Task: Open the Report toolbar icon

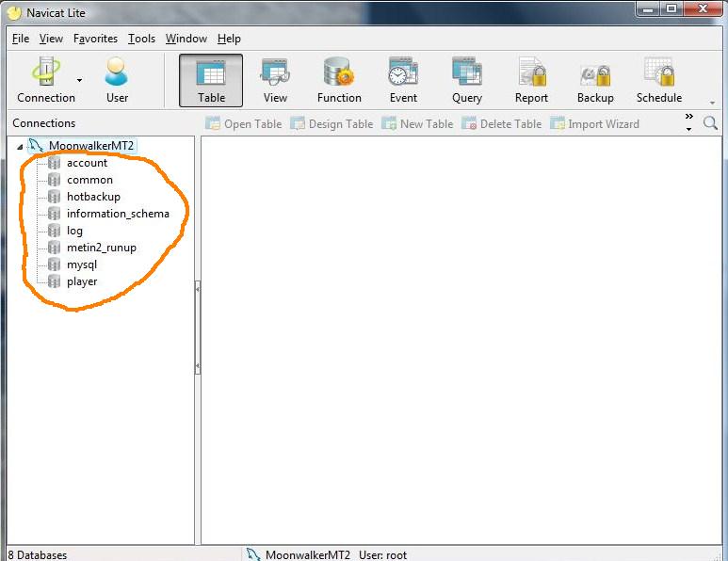Action: (531, 80)
